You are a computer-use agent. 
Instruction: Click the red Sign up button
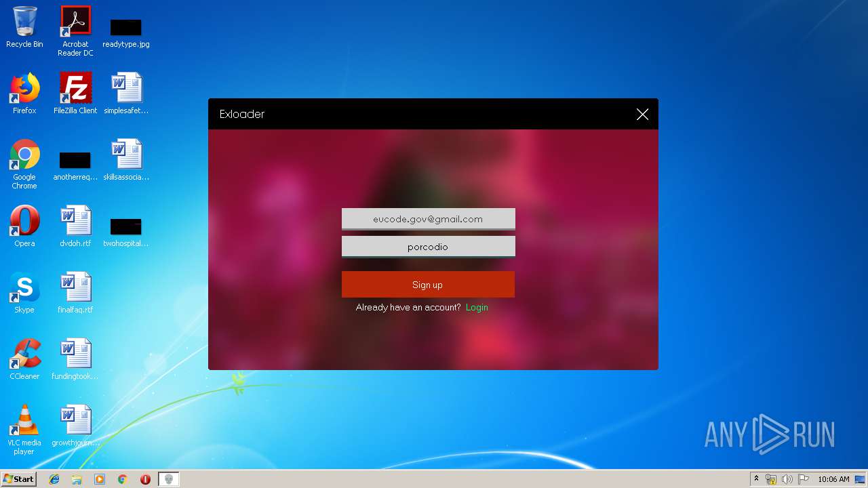pyautogui.click(x=428, y=285)
